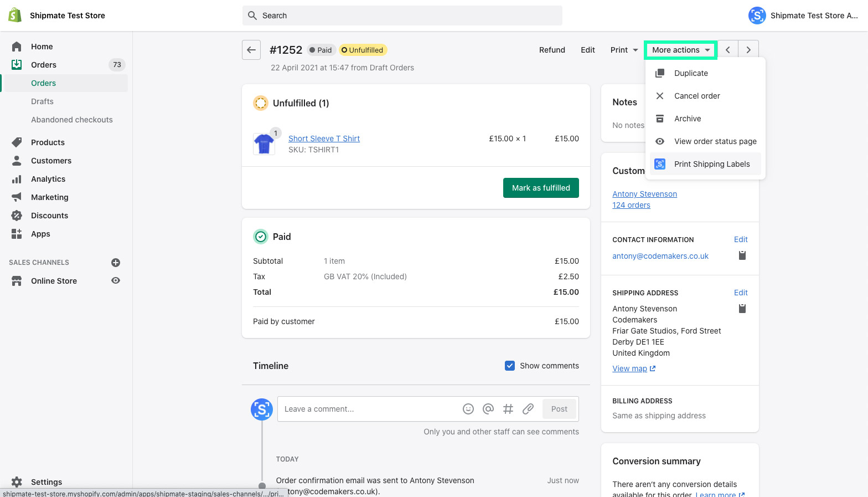Add a sales channel with plus icon
The image size is (868, 497).
tap(116, 263)
